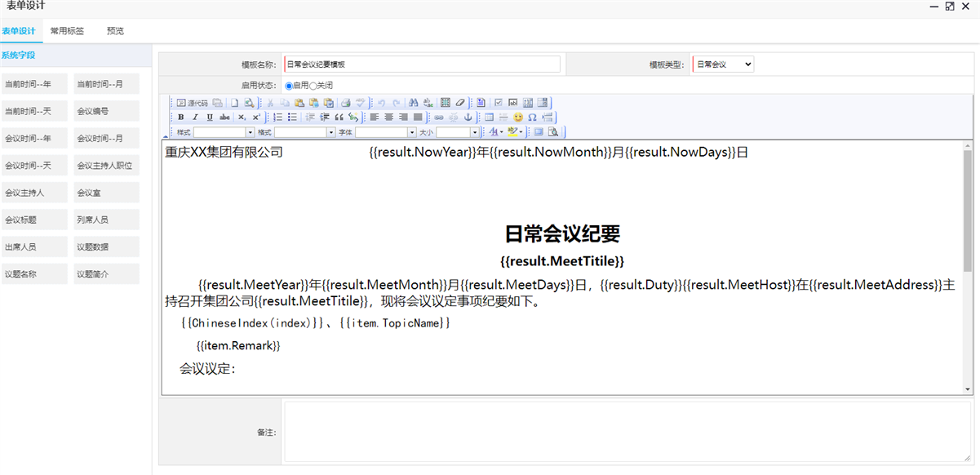Click Paste as Plain Text icon
Image resolution: width=980 pixels, height=475 pixels.
point(313,103)
